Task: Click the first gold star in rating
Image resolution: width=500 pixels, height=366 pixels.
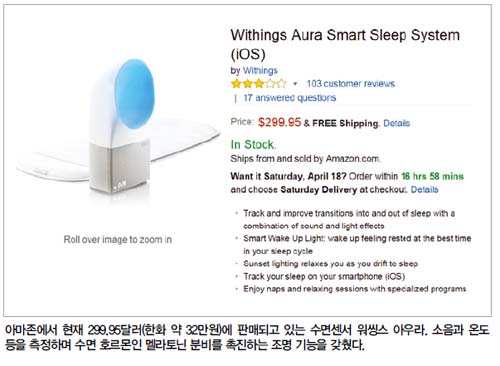Action: point(236,83)
